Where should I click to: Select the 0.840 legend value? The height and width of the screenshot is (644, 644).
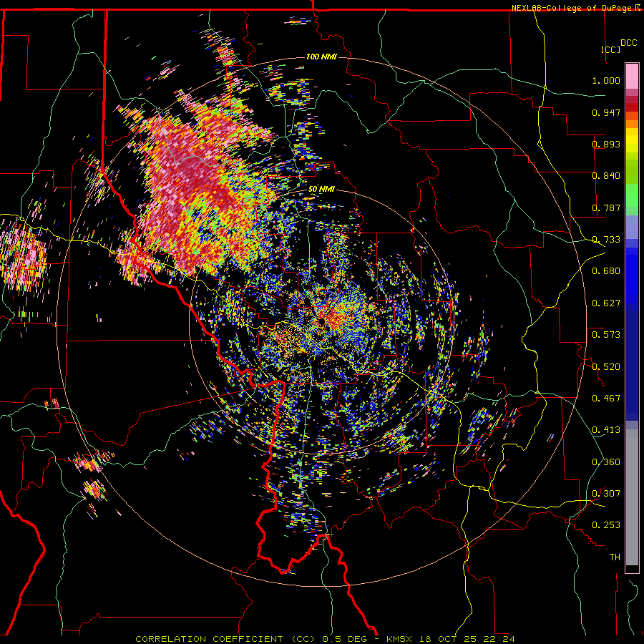(x=606, y=176)
